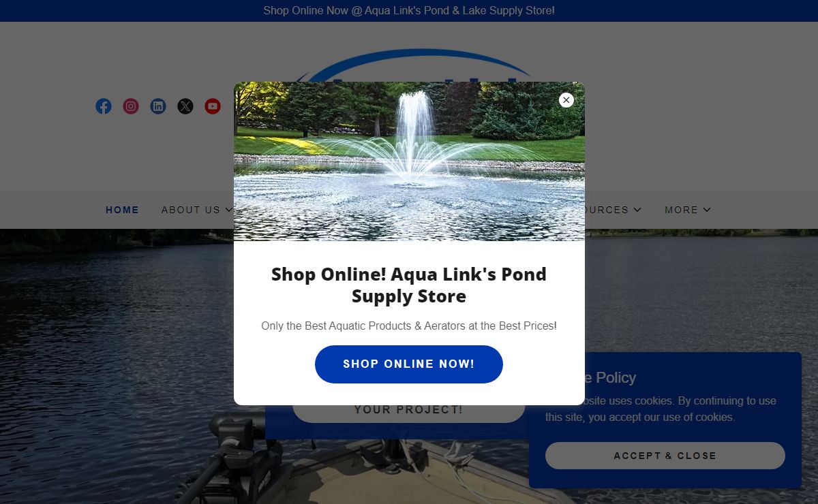
Task: Select the HOME navigation item
Action: [x=123, y=210]
